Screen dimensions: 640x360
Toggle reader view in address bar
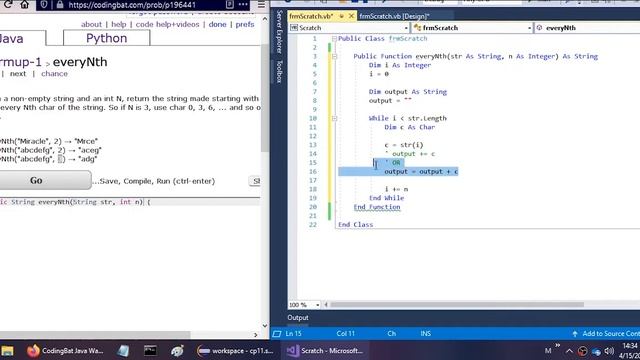pos(230,4)
